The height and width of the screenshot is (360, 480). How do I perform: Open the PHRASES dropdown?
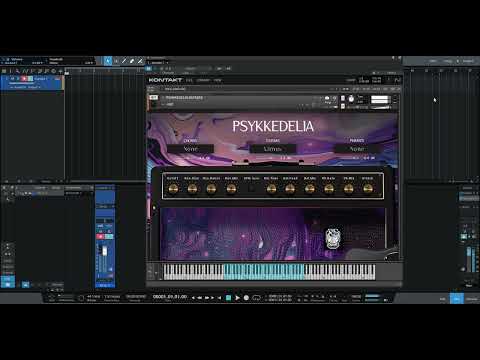point(357,149)
